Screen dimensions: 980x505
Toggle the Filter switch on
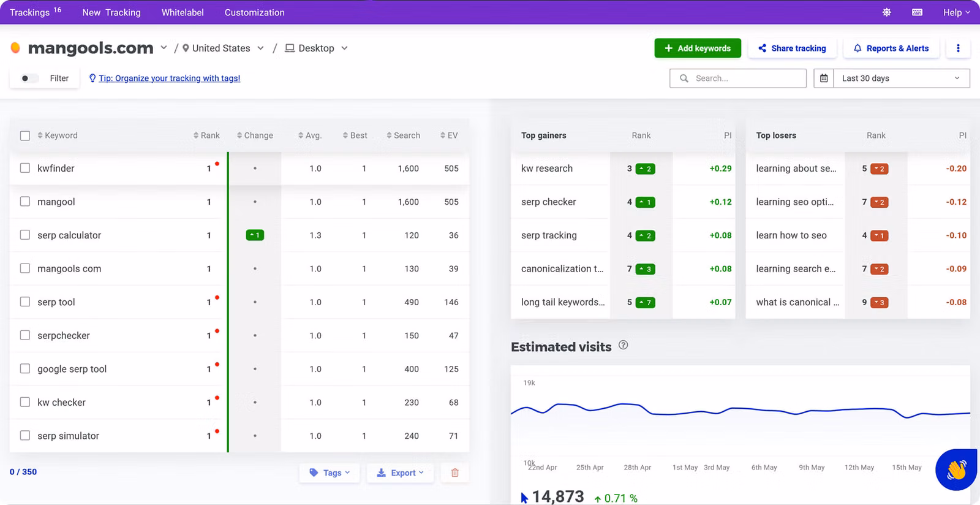(x=29, y=78)
